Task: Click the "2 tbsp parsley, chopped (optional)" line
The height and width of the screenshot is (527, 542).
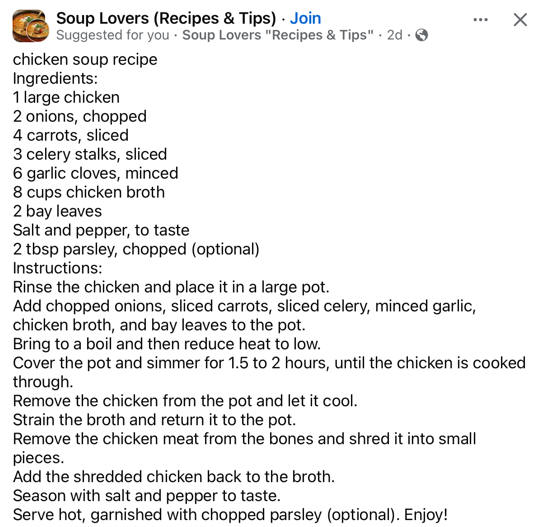Action: click(136, 250)
